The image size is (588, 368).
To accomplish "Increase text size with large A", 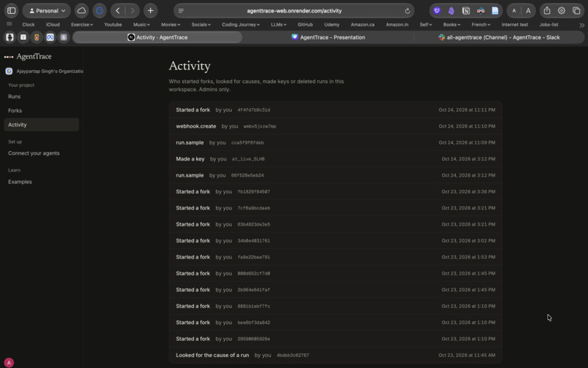I will pyautogui.click(x=528, y=10).
